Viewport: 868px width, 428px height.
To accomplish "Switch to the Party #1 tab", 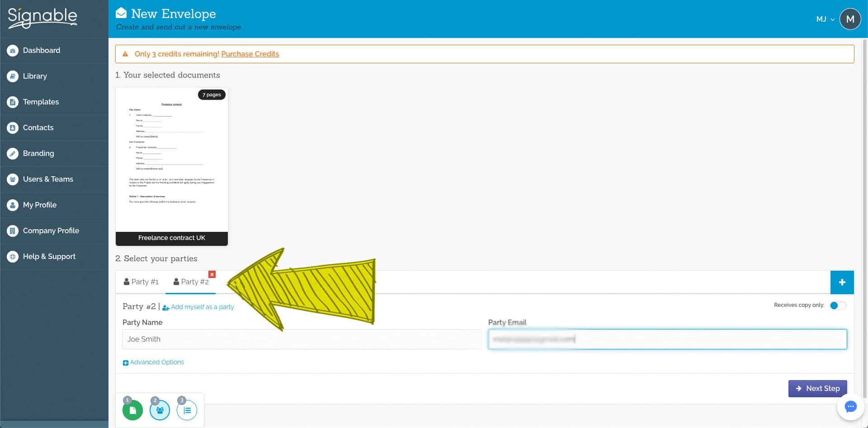I will 141,282.
